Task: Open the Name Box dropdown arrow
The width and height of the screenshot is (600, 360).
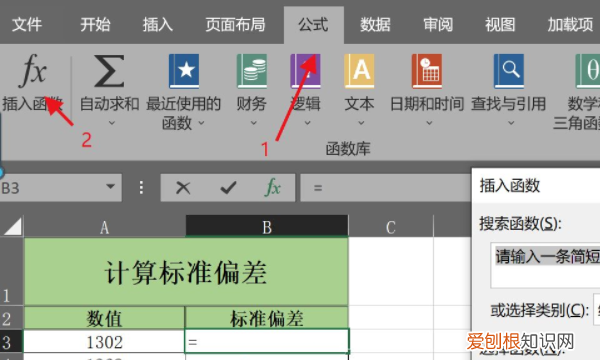Action: [111, 187]
